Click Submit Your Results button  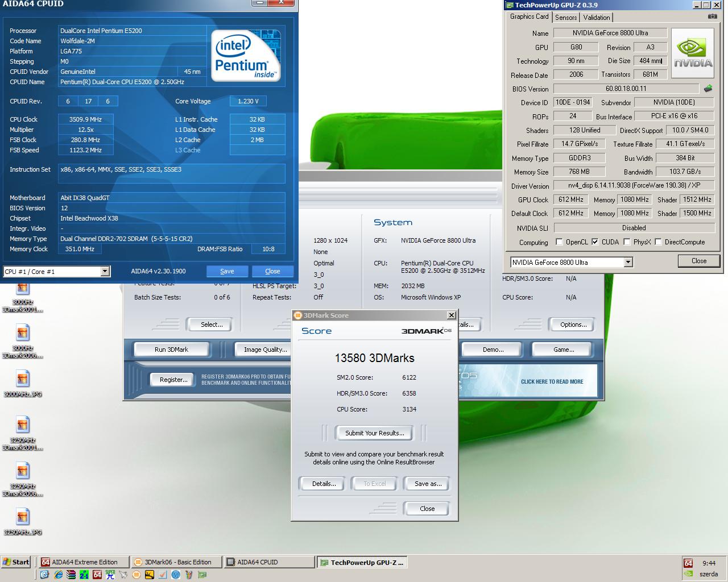pyautogui.click(x=375, y=433)
